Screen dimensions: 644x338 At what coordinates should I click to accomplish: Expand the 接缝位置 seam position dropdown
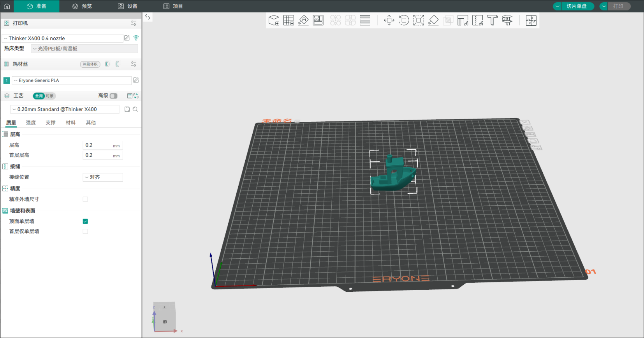[x=103, y=177]
